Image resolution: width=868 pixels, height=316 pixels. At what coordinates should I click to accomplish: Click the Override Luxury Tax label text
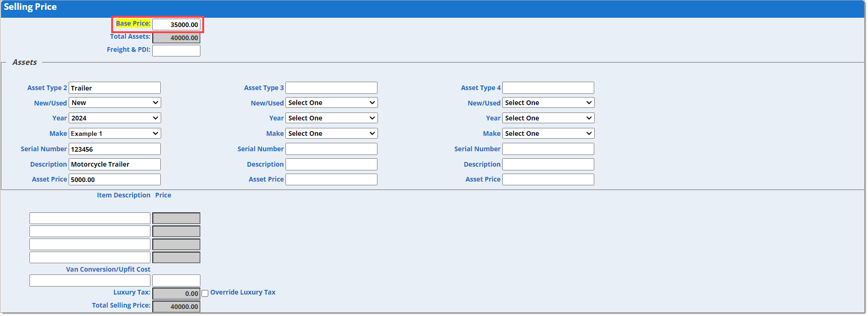(243, 292)
